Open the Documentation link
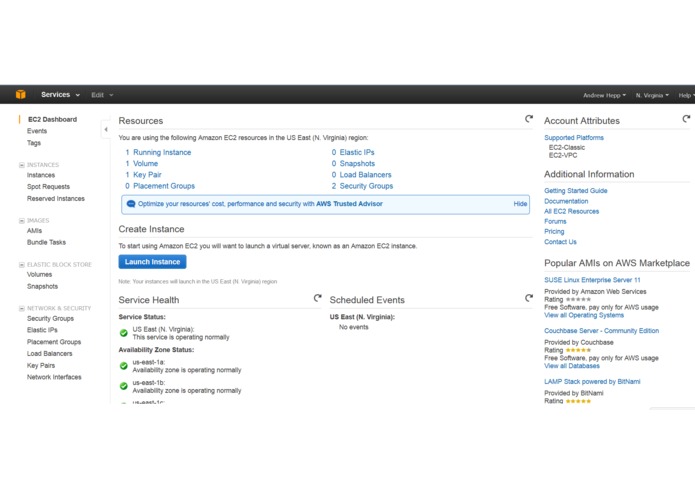The height and width of the screenshot is (494, 695). 566,201
